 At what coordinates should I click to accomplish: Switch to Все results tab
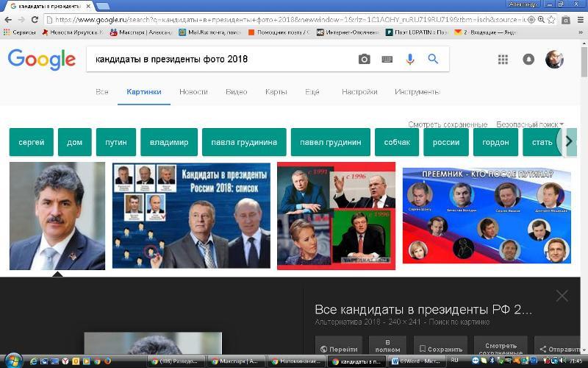[102, 92]
